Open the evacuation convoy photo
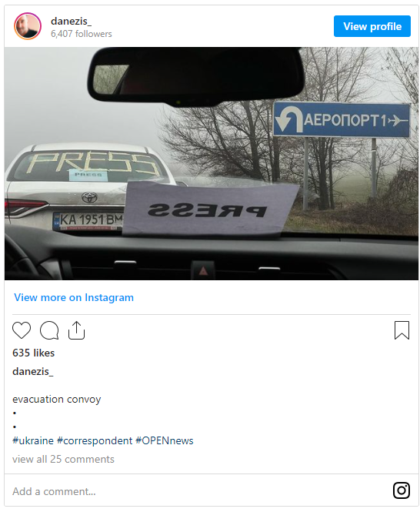This screenshot has height=512, width=420. pos(212,163)
